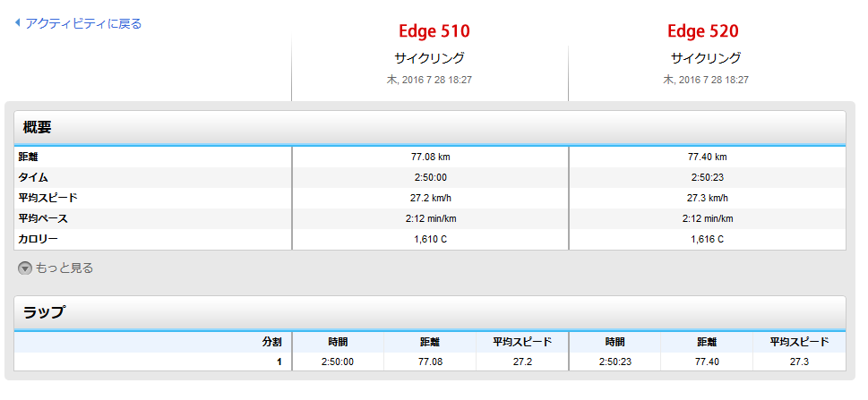Select Edge 510 時間 lap column header

(x=338, y=342)
